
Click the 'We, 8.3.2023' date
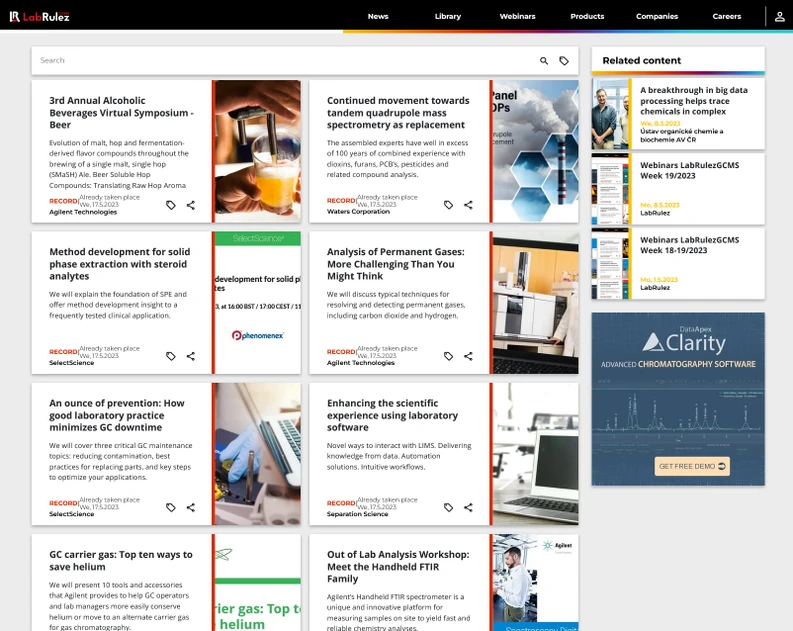660,123
